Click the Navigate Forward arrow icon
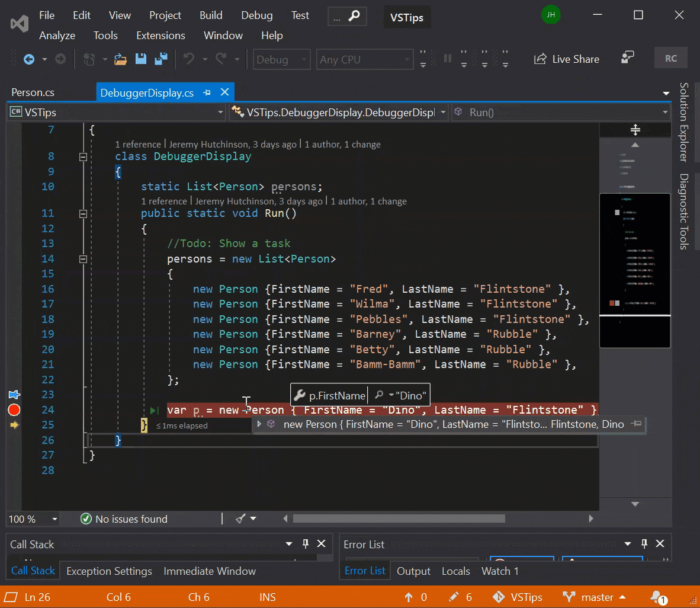 pyautogui.click(x=60, y=59)
